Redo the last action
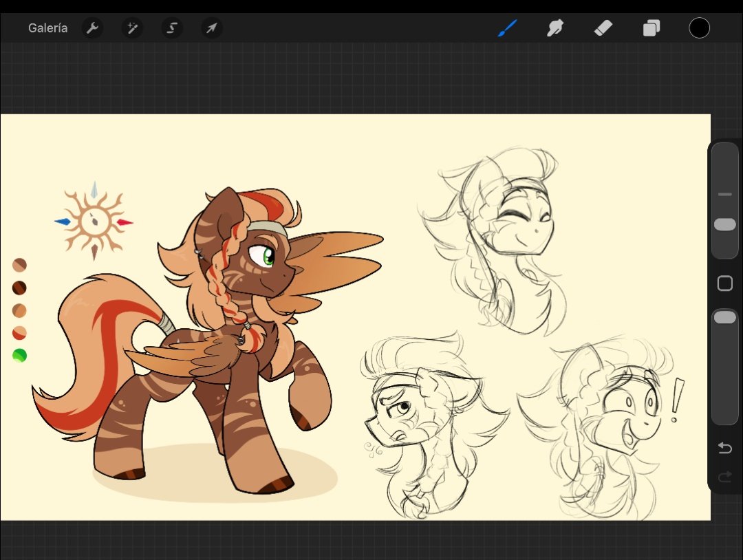Viewport: 743px width, 560px height. [724, 477]
